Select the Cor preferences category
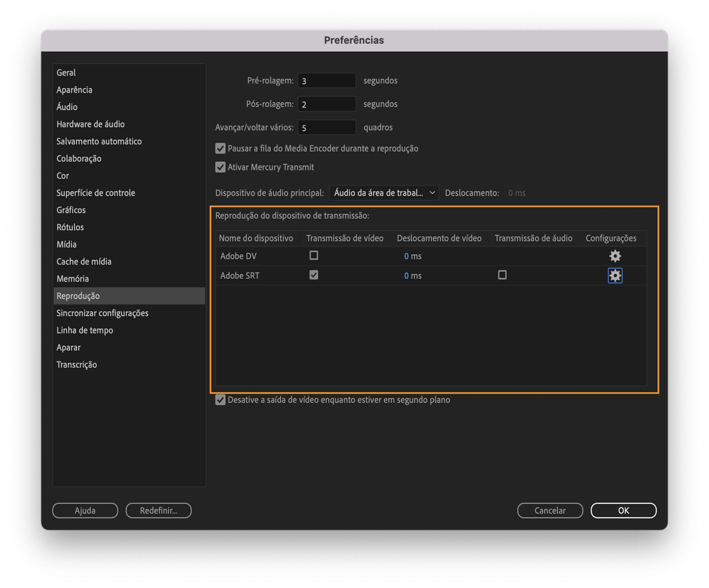Viewport: 709px width, 588px height. (x=62, y=176)
